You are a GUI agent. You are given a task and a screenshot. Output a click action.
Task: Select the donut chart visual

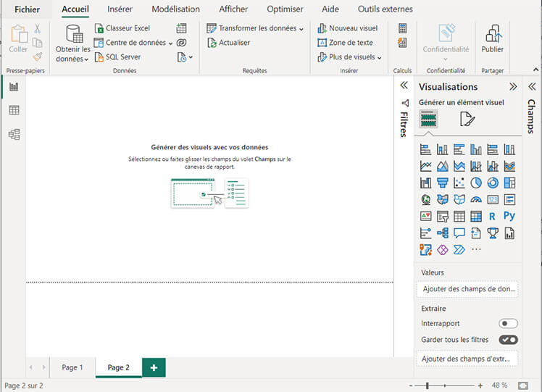[x=493, y=183]
